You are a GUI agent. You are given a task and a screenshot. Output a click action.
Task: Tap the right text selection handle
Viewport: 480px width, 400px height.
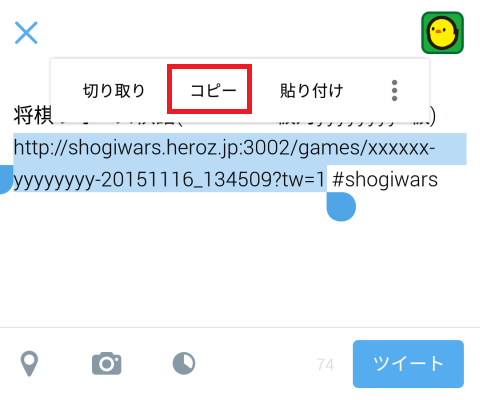point(341,206)
